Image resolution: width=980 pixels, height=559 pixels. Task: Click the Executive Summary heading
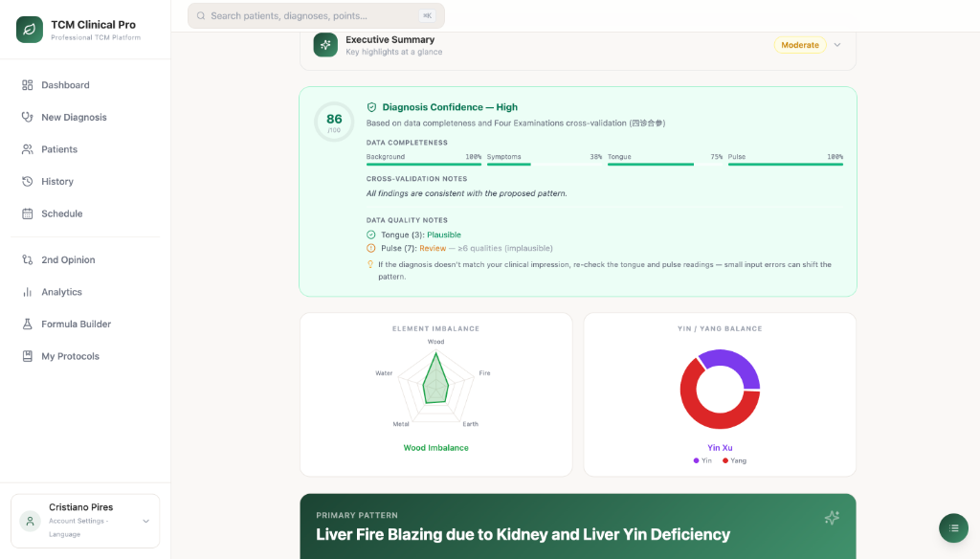pos(390,39)
